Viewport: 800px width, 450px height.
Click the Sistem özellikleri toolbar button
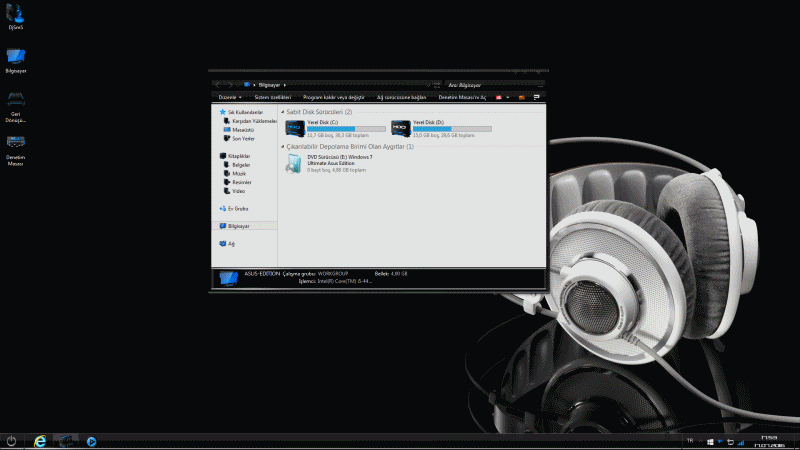point(275,97)
